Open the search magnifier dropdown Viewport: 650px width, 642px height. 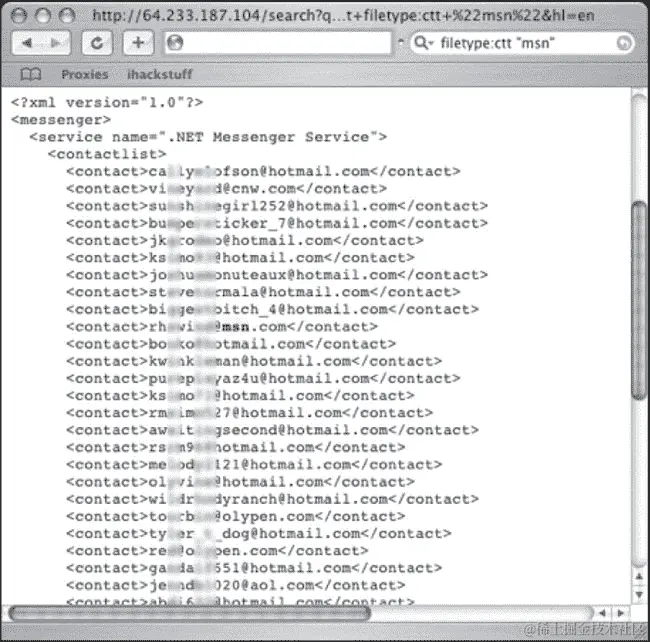point(424,43)
